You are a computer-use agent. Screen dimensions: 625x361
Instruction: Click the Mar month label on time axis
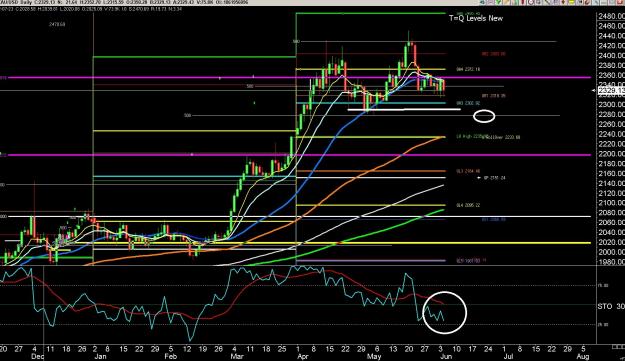[237, 356]
